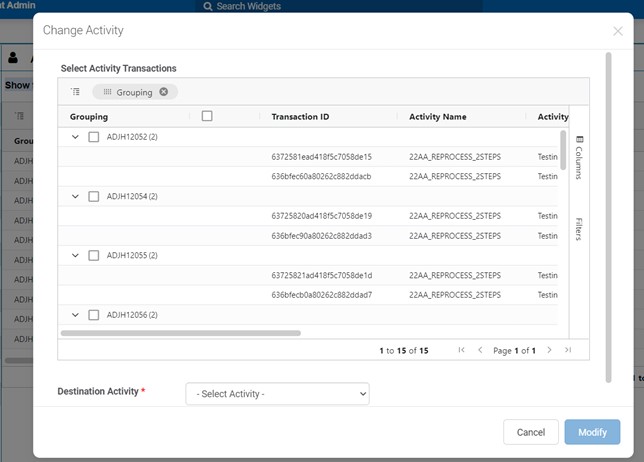Select the ADJH12055 group checkbox

94,255
